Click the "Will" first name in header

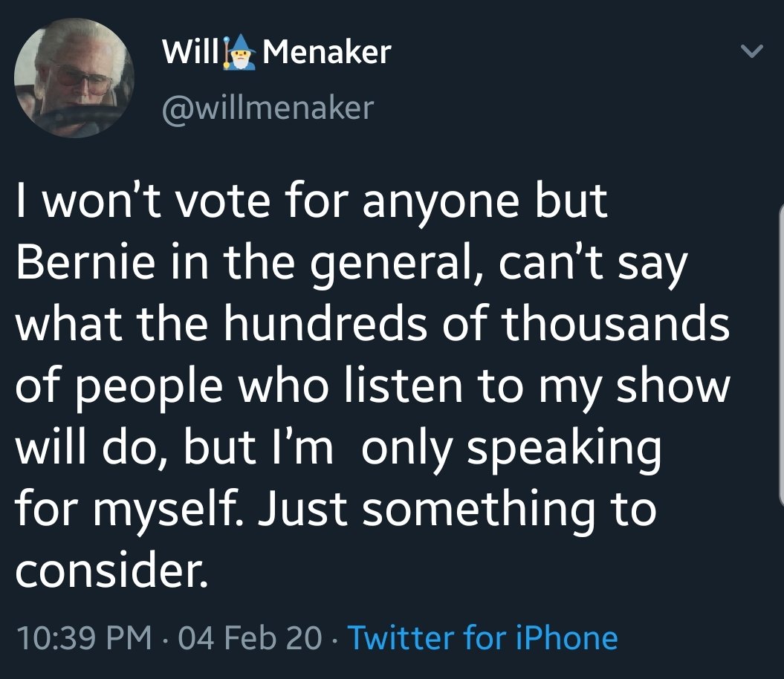pyautogui.click(x=189, y=52)
